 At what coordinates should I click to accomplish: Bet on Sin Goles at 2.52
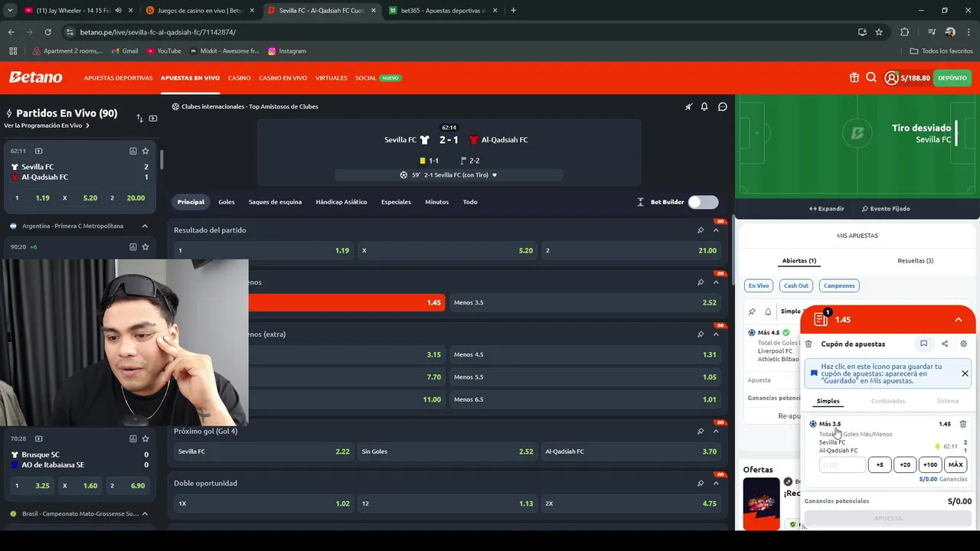447,452
